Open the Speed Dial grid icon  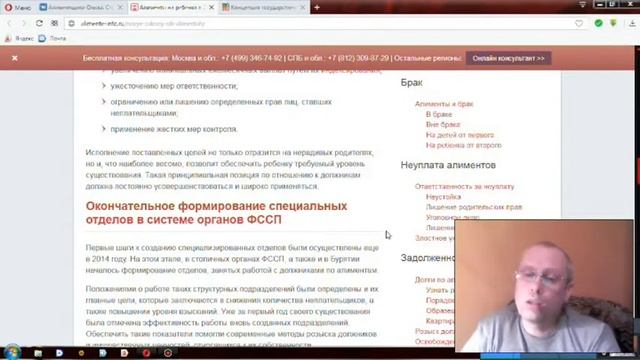point(54,23)
